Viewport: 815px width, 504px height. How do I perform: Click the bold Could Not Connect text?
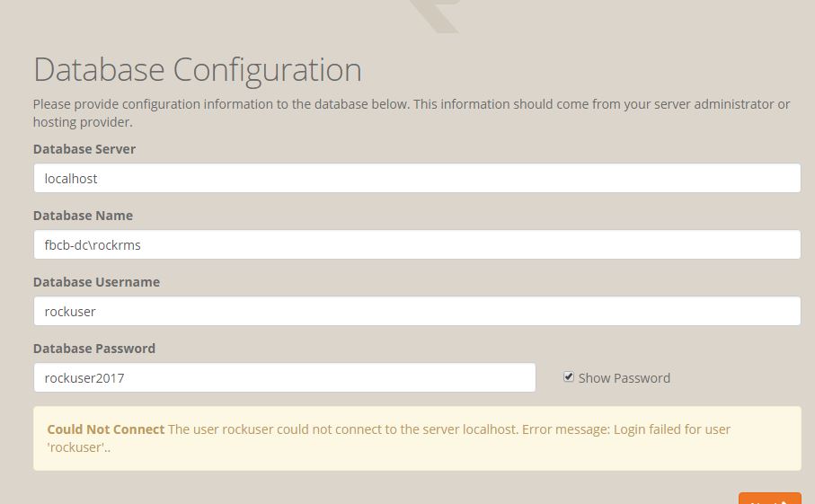pyautogui.click(x=106, y=429)
